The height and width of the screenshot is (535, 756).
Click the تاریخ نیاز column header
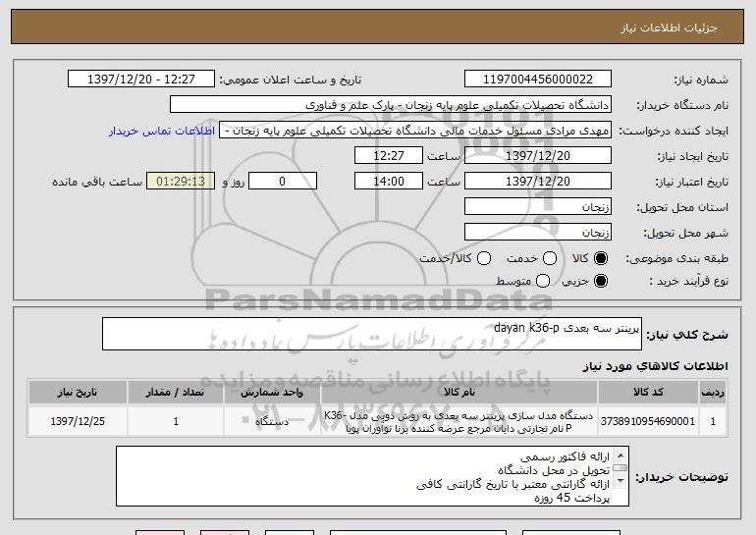[x=78, y=393]
